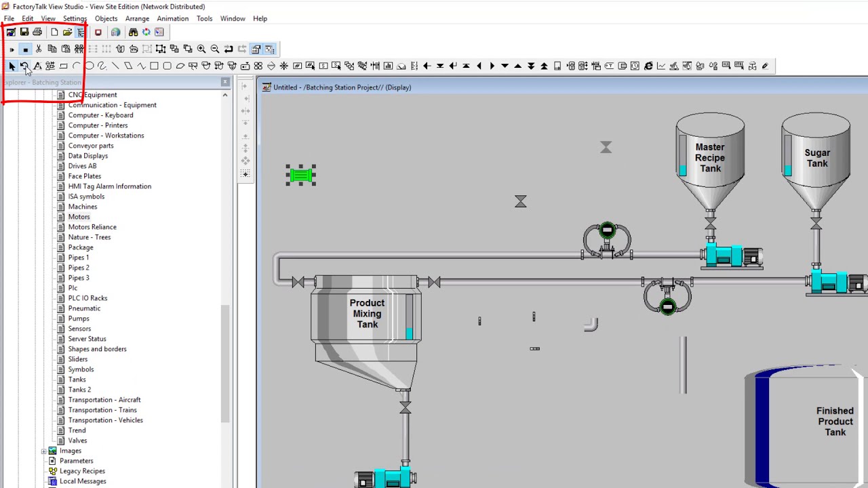This screenshot has width=868, height=488.
Task: Click the Zoom Out magnifier icon
Action: [x=215, y=49]
